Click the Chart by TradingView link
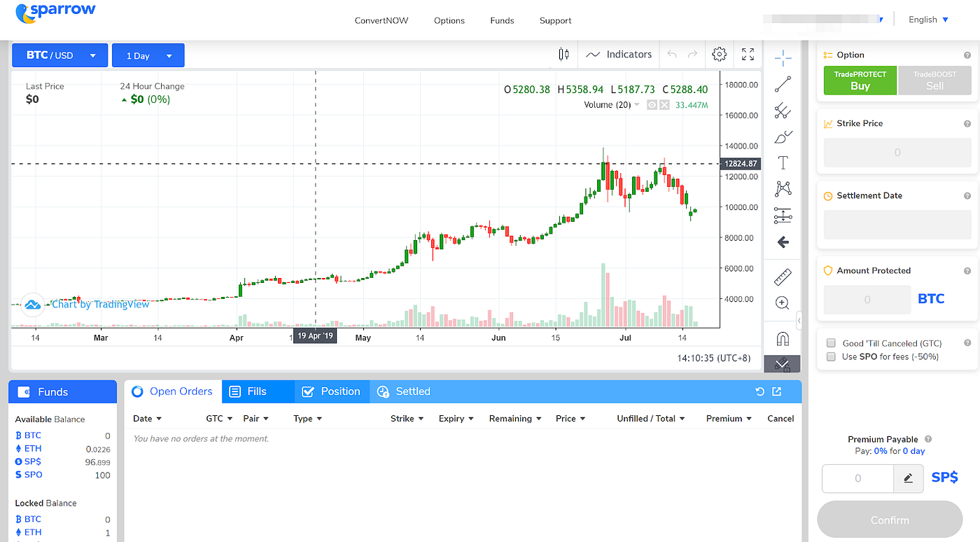 [x=101, y=304]
